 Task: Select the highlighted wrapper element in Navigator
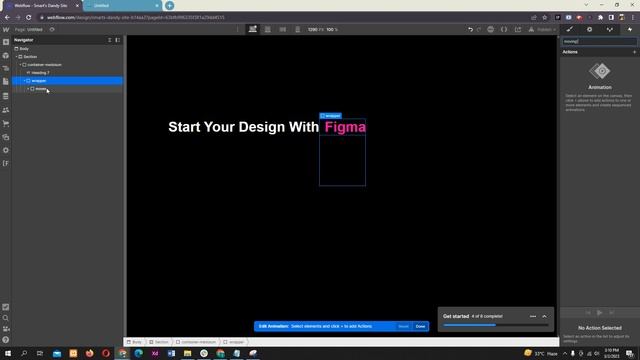point(67,81)
